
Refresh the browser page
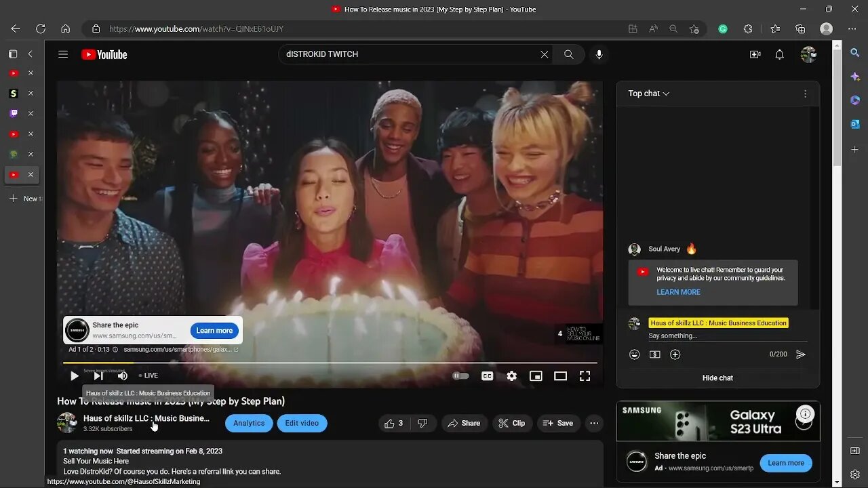[41, 29]
